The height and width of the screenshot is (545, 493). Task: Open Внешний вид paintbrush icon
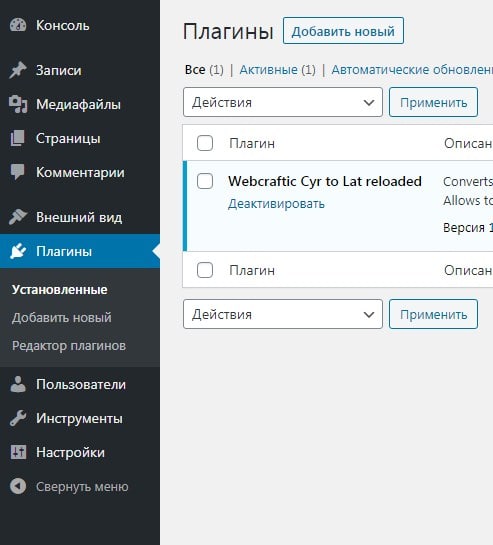click(x=18, y=217)
